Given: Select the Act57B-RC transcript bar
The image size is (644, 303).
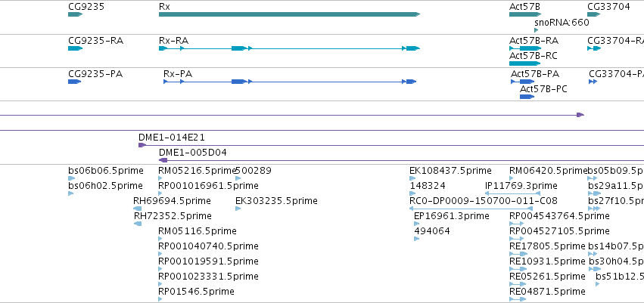Looking at the screenshot, I should click(524, 63).
